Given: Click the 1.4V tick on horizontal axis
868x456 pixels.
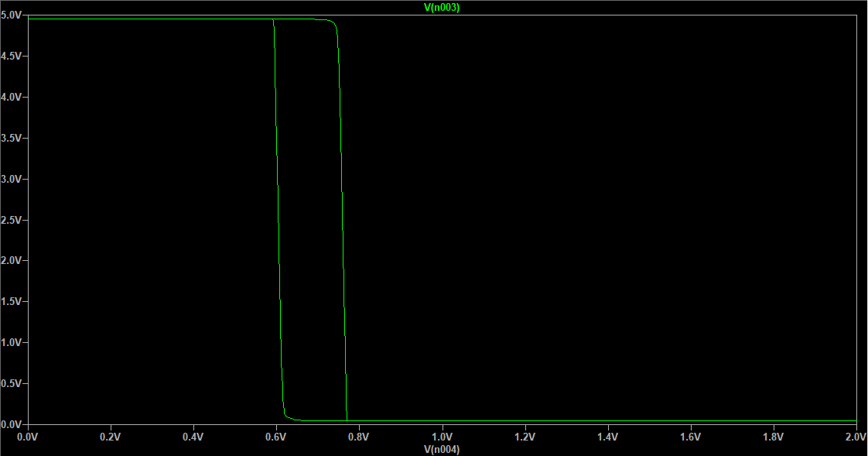Looking at the screenshot, I should (x=607, y=437).
